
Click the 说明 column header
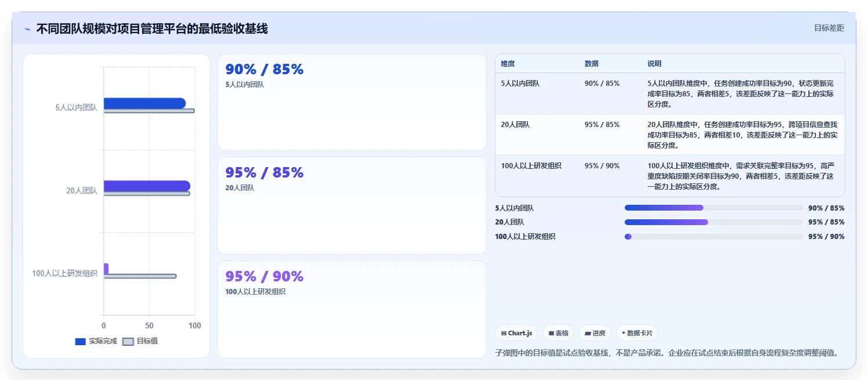coord(654,64)
